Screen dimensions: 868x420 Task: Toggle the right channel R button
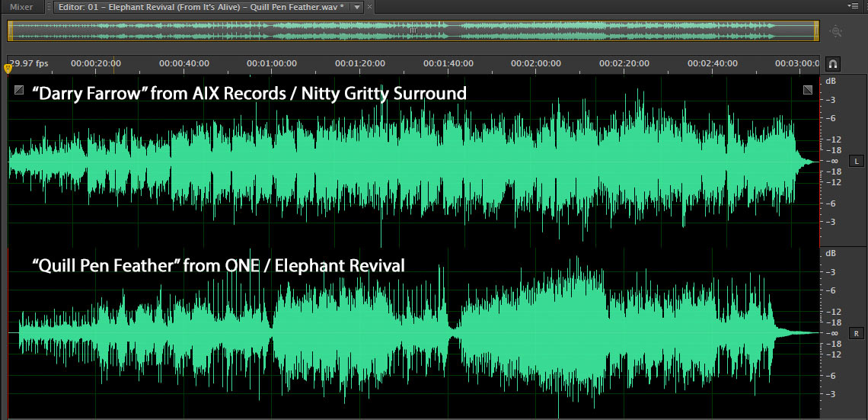pos(856,334)
